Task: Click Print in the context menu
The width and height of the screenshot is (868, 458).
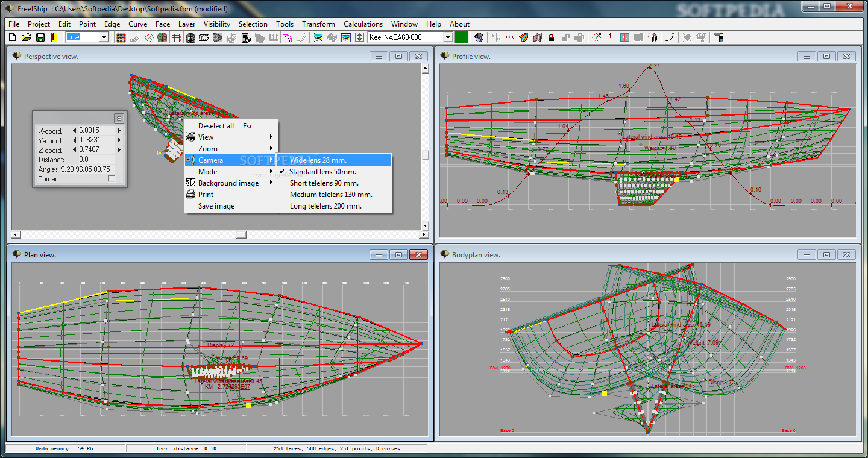Action: tap(231, 195)
